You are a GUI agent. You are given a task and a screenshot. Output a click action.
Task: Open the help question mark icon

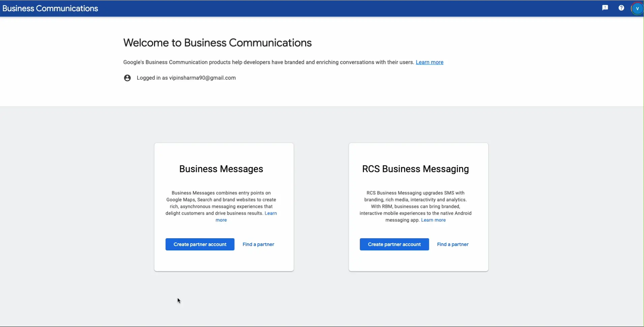621,8
